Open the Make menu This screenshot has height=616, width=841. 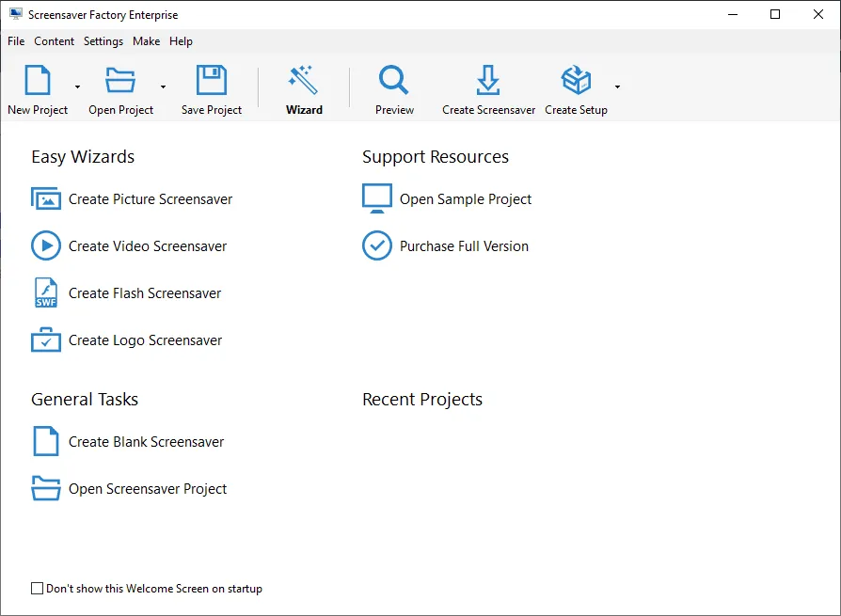146,41
